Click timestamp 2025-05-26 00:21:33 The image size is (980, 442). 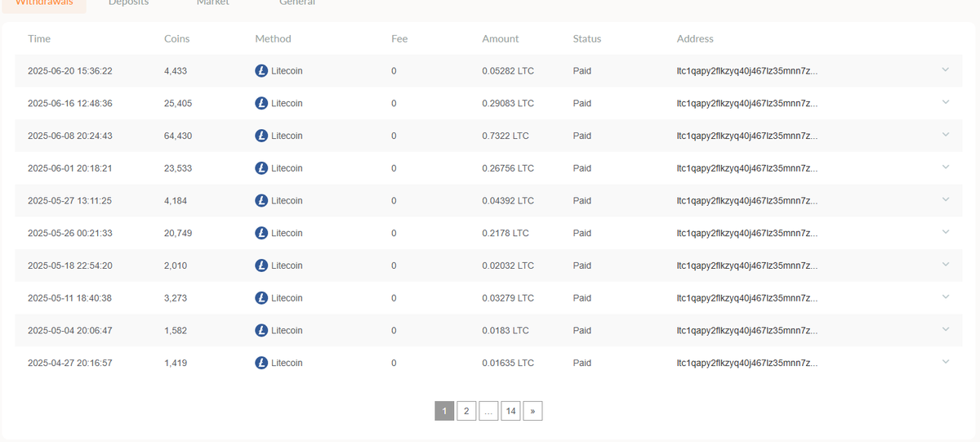70,233
